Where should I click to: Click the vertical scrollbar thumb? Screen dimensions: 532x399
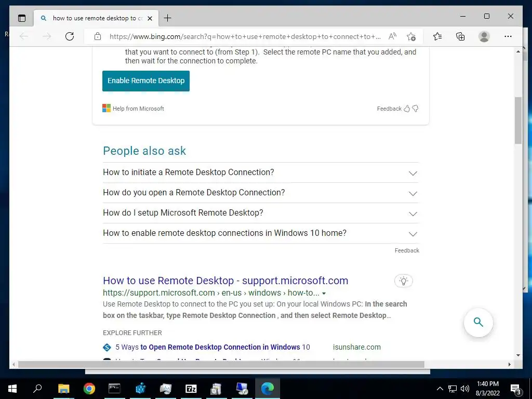[518, 120]
